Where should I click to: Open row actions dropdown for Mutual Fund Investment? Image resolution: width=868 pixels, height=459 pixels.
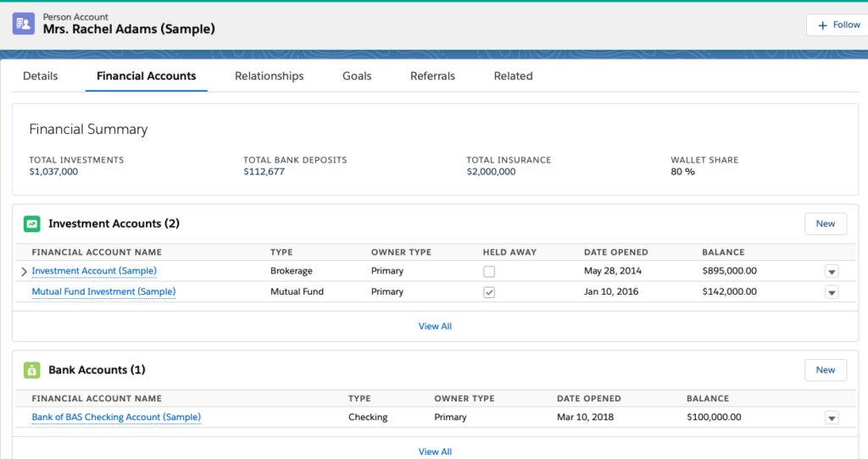click(x=832, y=292)
